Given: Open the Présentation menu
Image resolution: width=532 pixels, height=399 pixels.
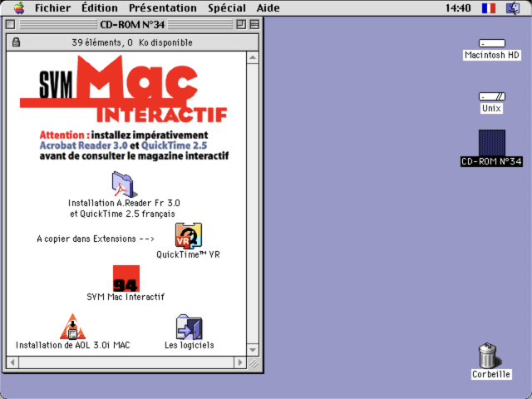Looking at the screenshot, I should click(x=163, y=7).
